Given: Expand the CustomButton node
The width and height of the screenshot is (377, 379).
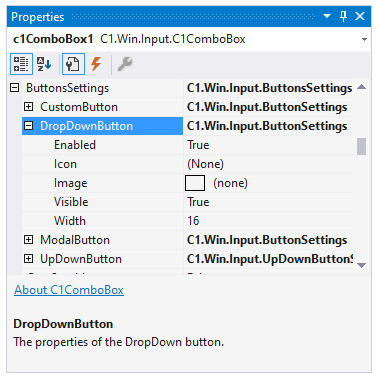Looking at the screenshot, I should pos(29,107).
